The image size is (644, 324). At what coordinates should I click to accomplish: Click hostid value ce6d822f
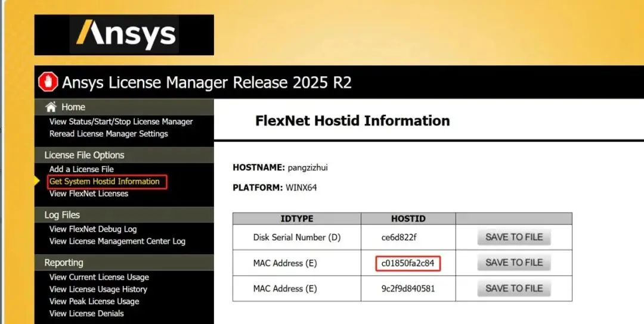coord(399,237)
